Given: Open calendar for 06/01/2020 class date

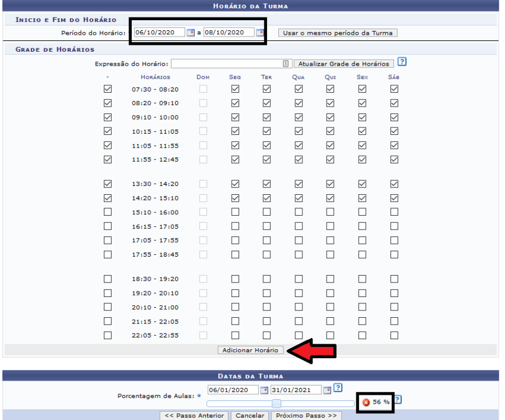Looking at the screenshot, I should tap(264, 390).
